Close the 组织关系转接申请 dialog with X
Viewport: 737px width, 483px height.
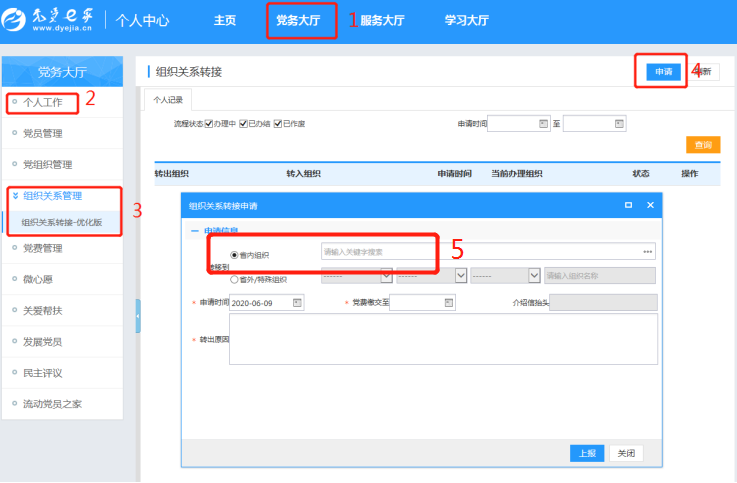[x=650, y=205]
